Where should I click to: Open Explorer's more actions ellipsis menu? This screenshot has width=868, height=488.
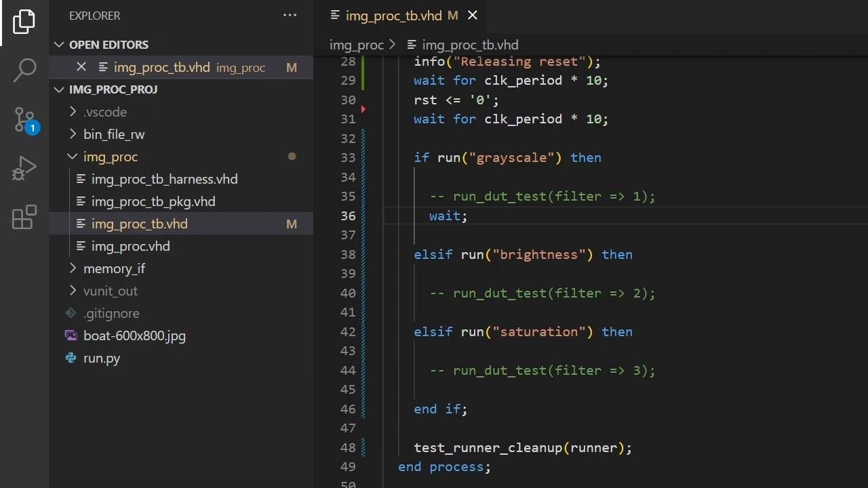tap(290, 16)
